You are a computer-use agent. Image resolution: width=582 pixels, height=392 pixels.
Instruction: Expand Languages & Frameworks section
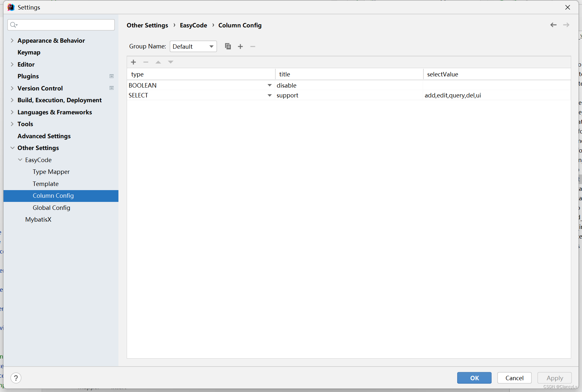[x=12, y=112]
